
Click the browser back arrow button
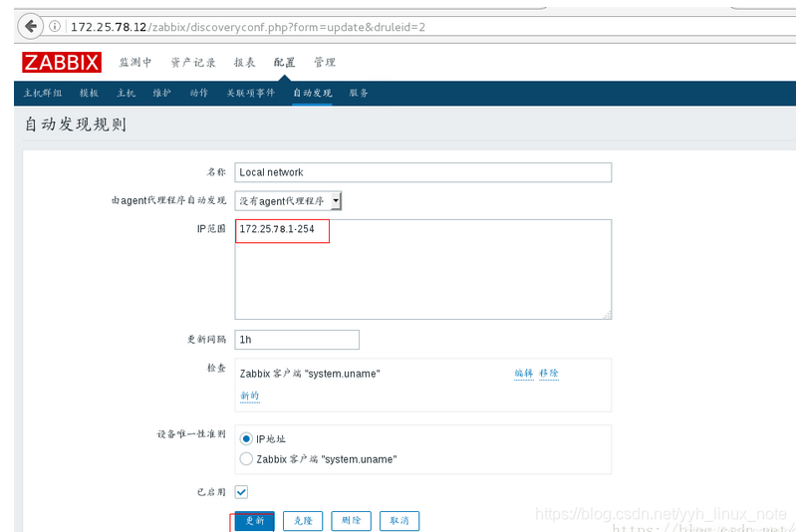coord(30,26)
